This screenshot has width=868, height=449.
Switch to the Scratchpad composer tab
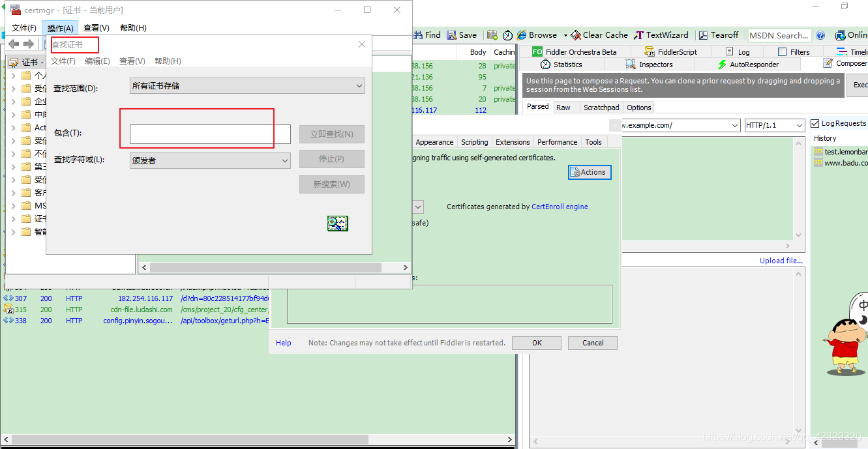601,108
